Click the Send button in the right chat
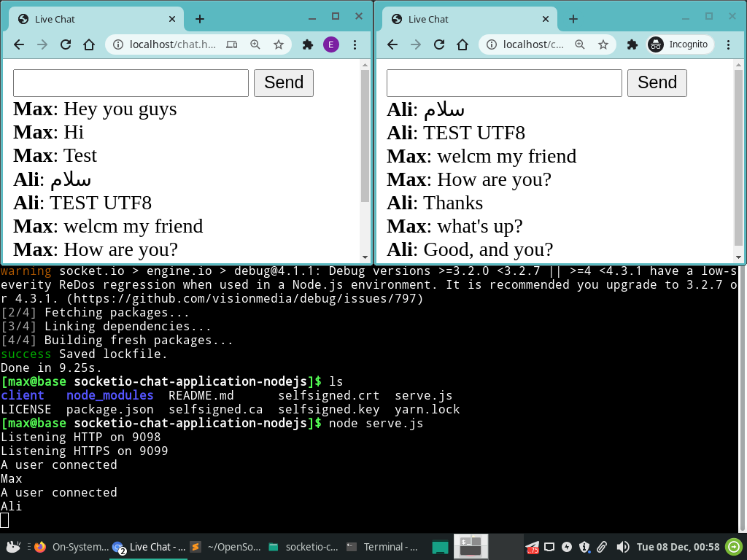This screenshot has height=560, width=747. 657,82
